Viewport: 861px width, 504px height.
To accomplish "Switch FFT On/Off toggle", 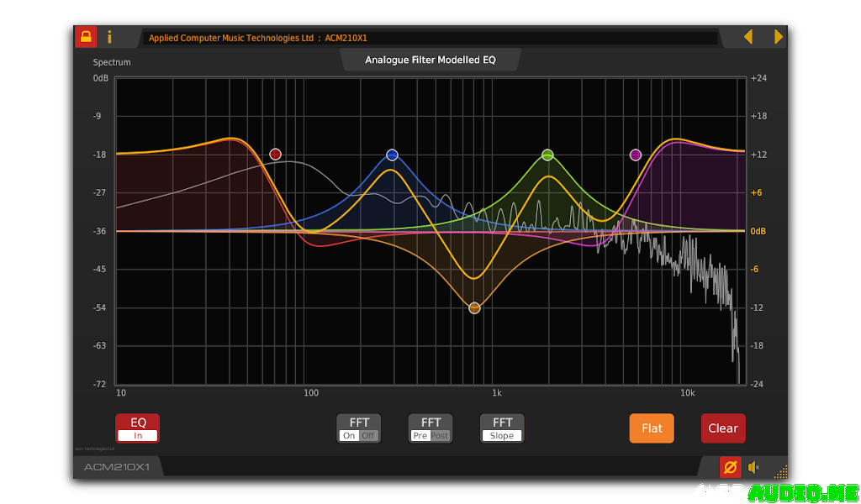I will [359, 428].
